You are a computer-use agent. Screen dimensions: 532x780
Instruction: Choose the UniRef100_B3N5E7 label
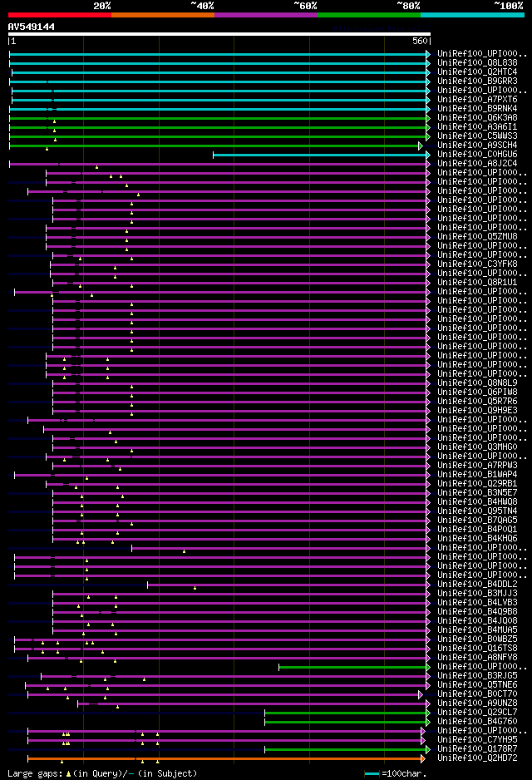(477, 492)
